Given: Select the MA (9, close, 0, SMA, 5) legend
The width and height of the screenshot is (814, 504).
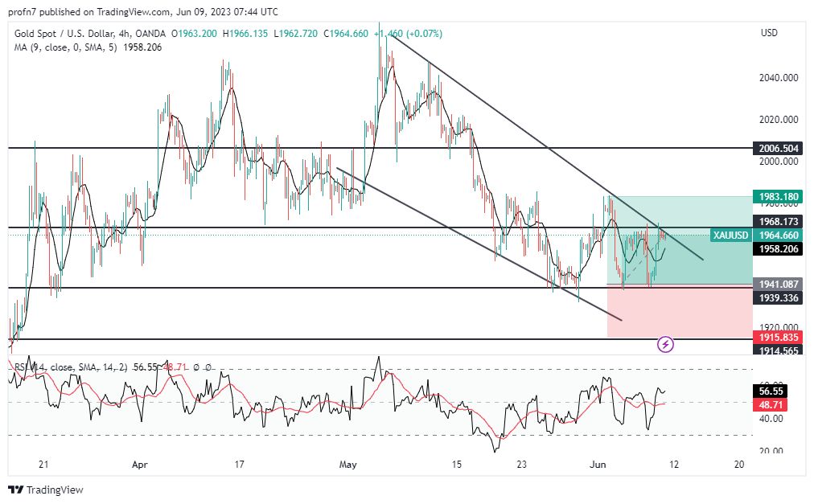Looking at the screenshot, I should tap(64, 47).
